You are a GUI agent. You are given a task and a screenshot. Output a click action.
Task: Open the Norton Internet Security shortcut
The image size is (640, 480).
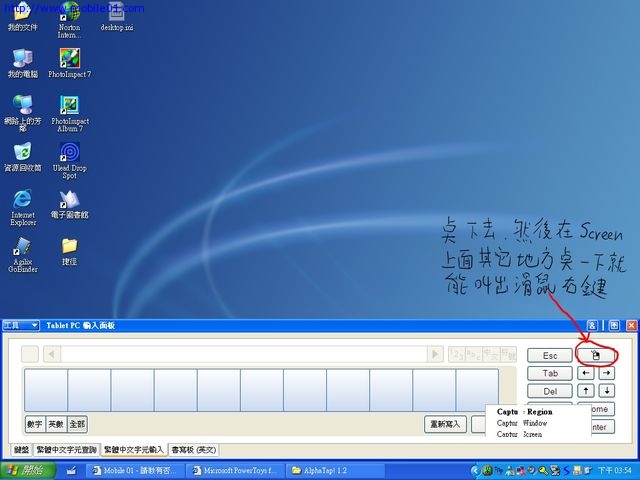pyautogui.click(x=69, y=19)
